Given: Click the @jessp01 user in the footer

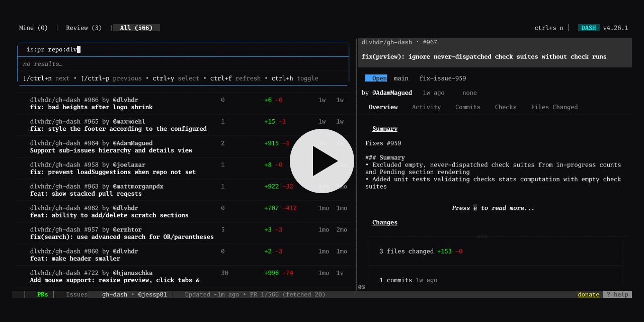Looking at the screenshot, I should [152, 294].
